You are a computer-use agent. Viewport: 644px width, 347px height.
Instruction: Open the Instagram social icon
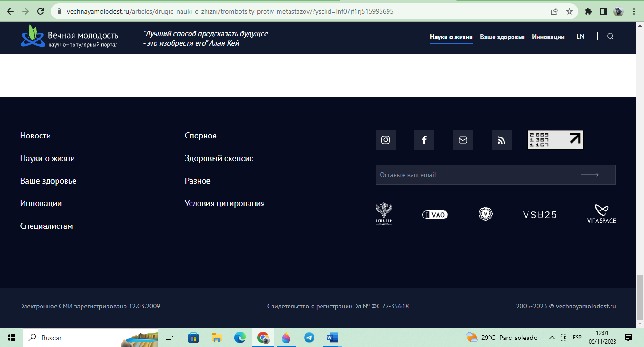tap(385, 140)
